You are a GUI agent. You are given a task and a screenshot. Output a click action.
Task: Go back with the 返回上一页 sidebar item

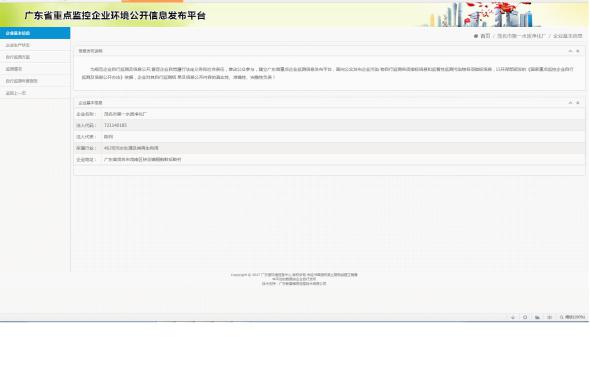coord(35,93)
